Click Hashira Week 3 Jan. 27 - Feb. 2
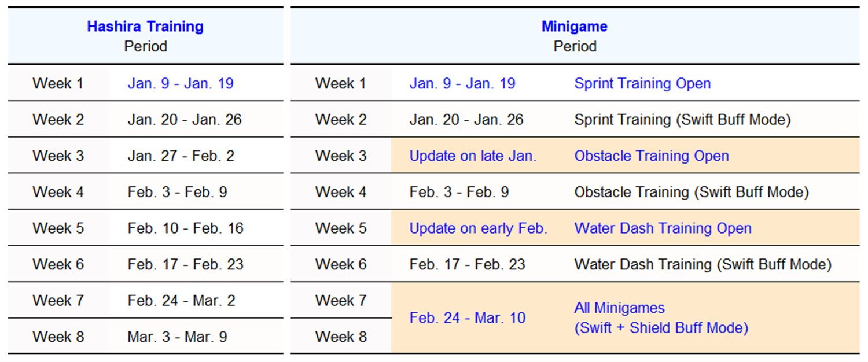Image resolution: width=868 pixels, height=362 pixels. (x=181, y=156)
